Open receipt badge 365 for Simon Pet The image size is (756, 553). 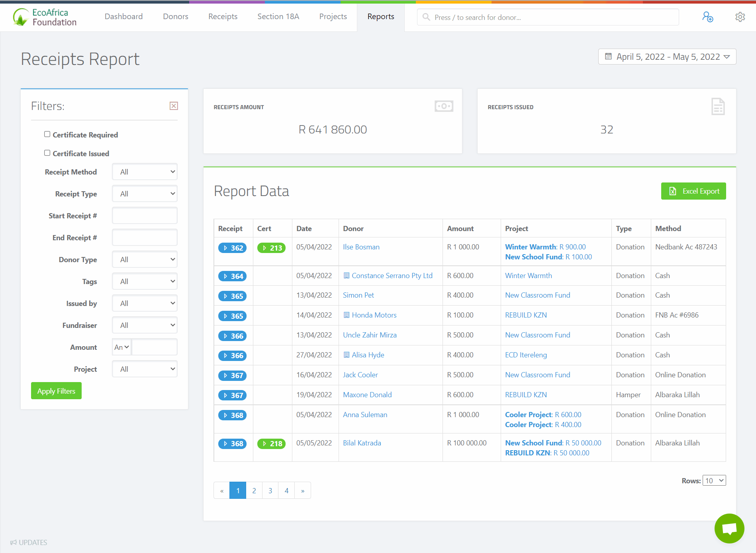233,296
